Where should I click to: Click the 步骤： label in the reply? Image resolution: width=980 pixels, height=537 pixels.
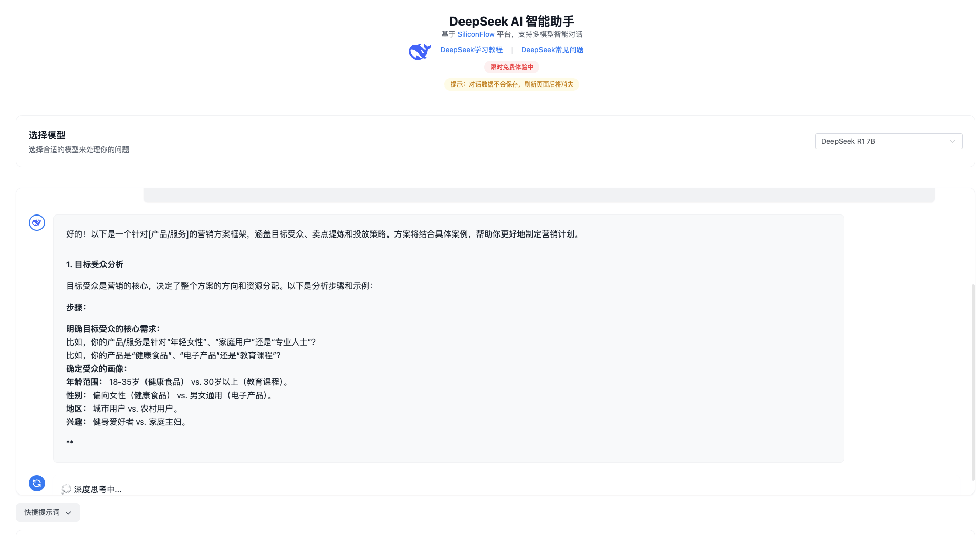[76, 307]
